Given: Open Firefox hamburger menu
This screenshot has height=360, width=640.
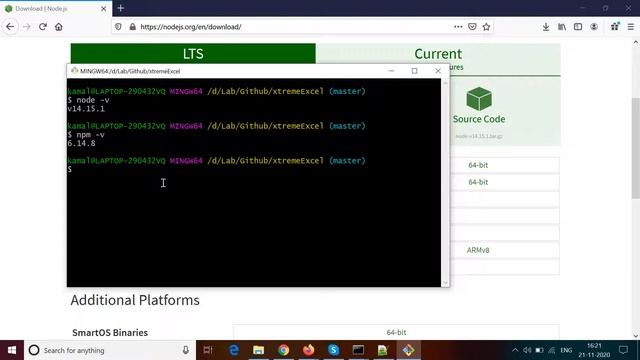Looking at the screenshot, I should [x=631, y=27].
